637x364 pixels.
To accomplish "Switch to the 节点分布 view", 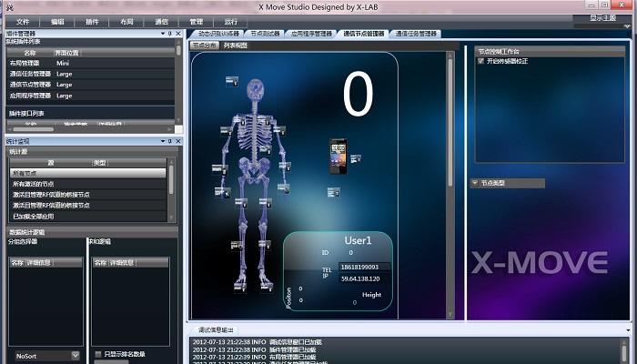I will 205,45.
